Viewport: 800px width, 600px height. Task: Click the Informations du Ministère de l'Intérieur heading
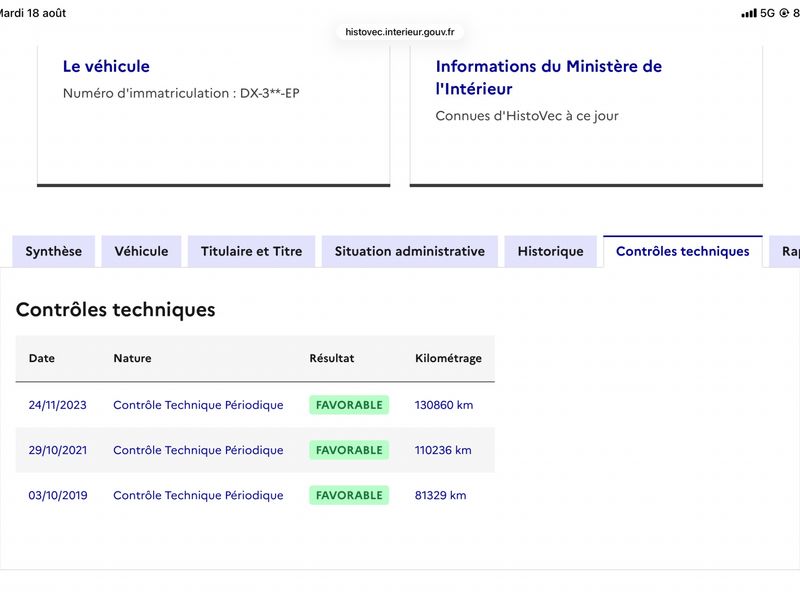[x=548, y=78]
